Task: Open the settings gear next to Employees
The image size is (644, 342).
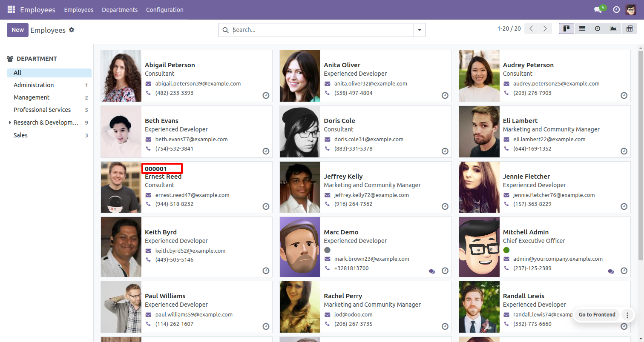Action: (72, 30)
